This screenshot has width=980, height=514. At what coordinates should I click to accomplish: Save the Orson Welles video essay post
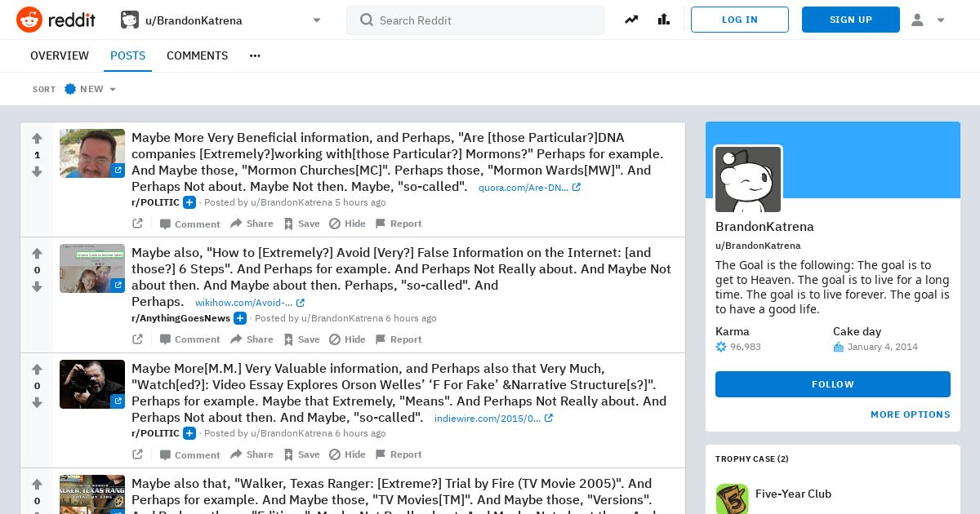tap(301, 454)
